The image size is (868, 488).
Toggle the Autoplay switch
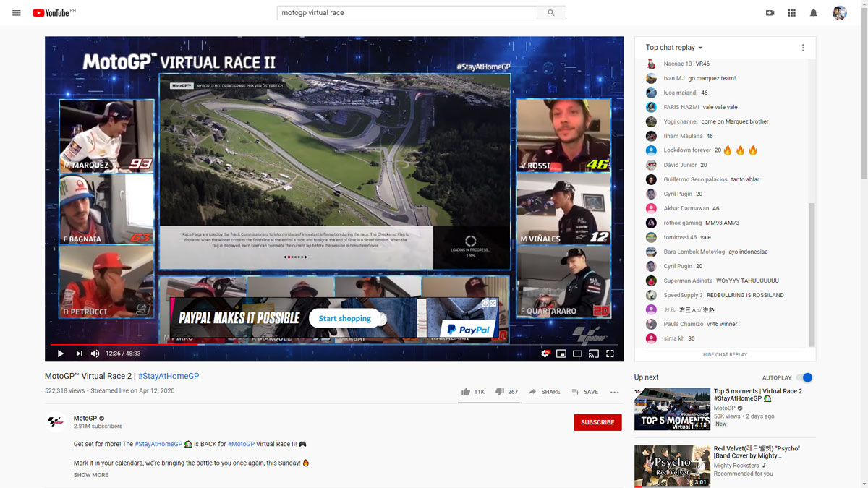(x=804, y=377)
